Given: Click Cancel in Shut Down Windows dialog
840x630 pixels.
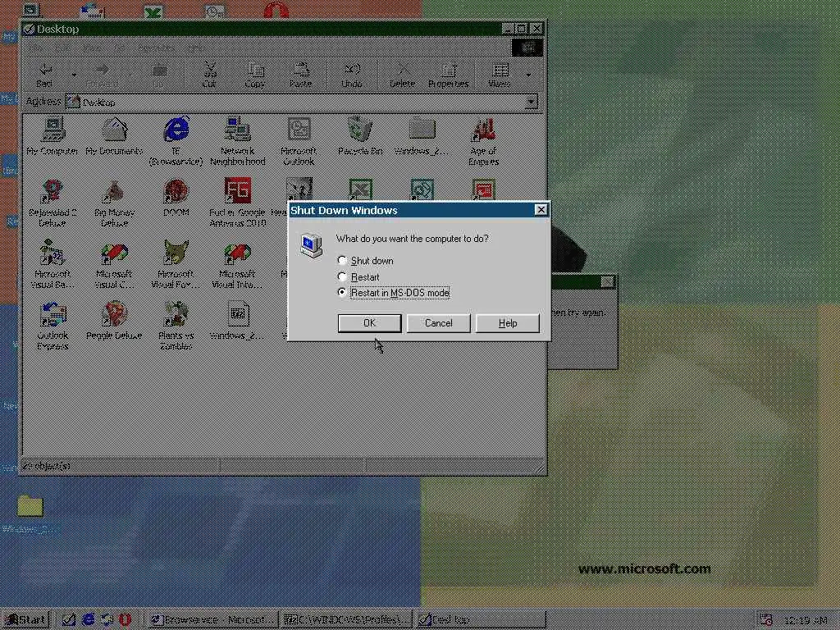Looking at the screenshot, I should [x=438, y=323].
